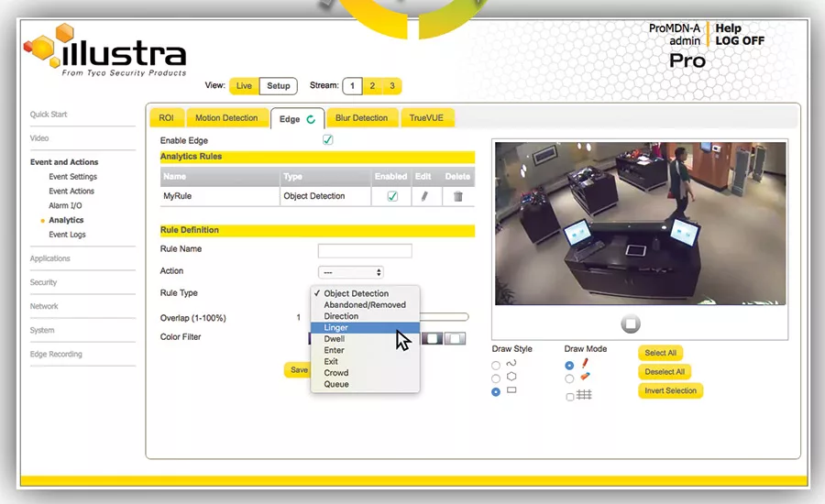Click the camera video preview
Viewport: 825px width, 504px height.
(641, 223)
